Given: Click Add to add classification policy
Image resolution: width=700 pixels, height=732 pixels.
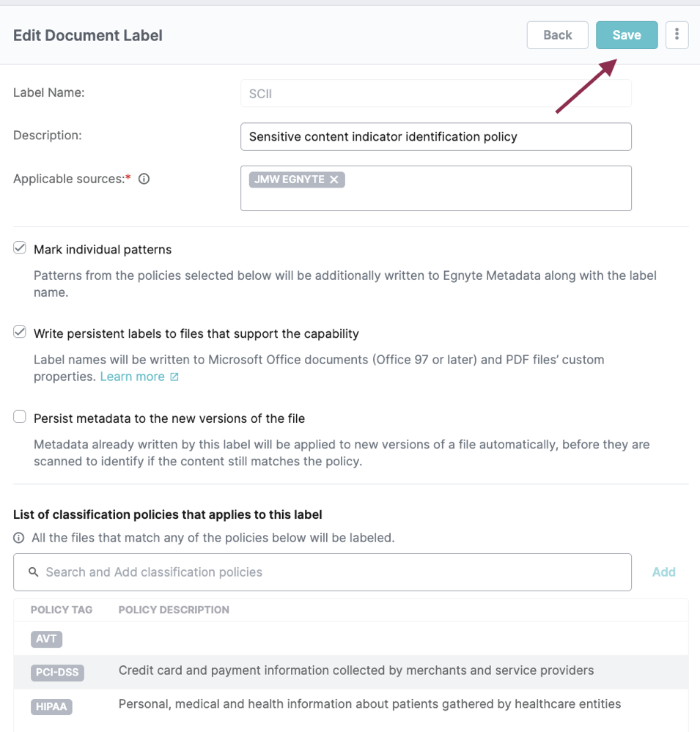Looking at the screenshot, I should 663,572.
